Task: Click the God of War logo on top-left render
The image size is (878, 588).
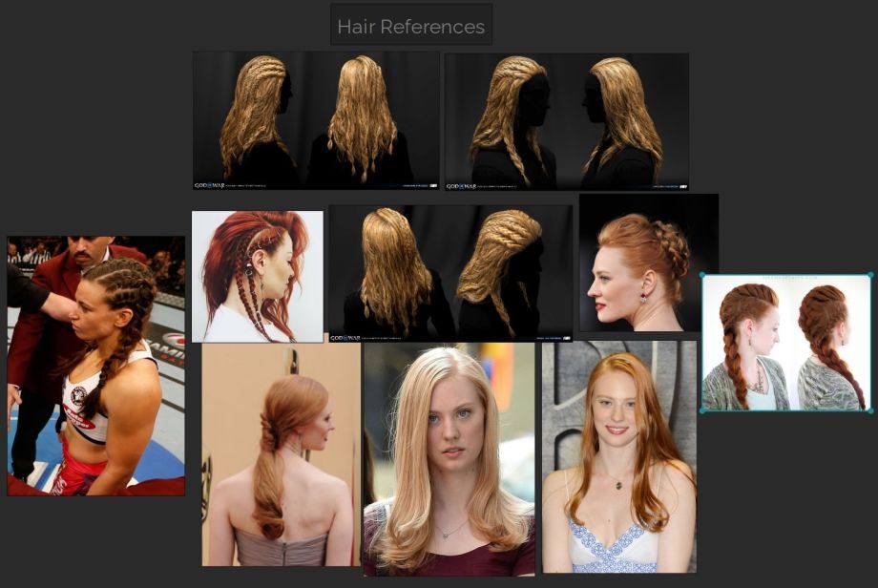Action: pyautogui.click(x=208, y=185)
